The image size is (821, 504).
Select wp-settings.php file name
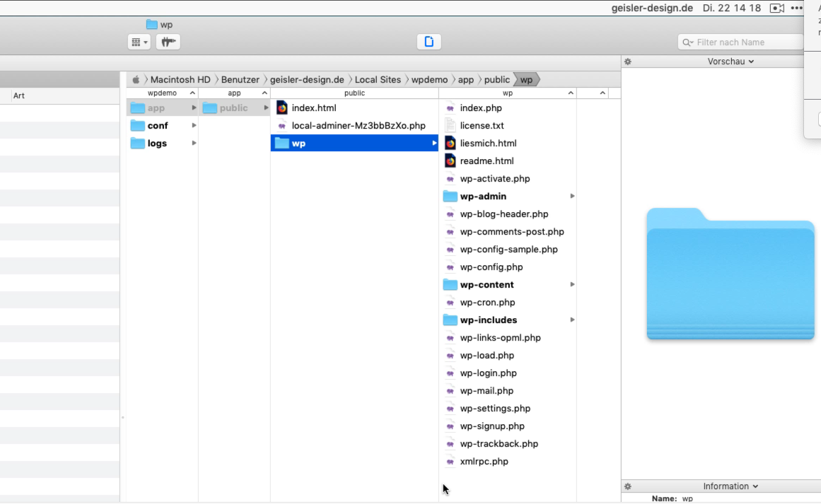pyautogui.click(x=495, y=409)
